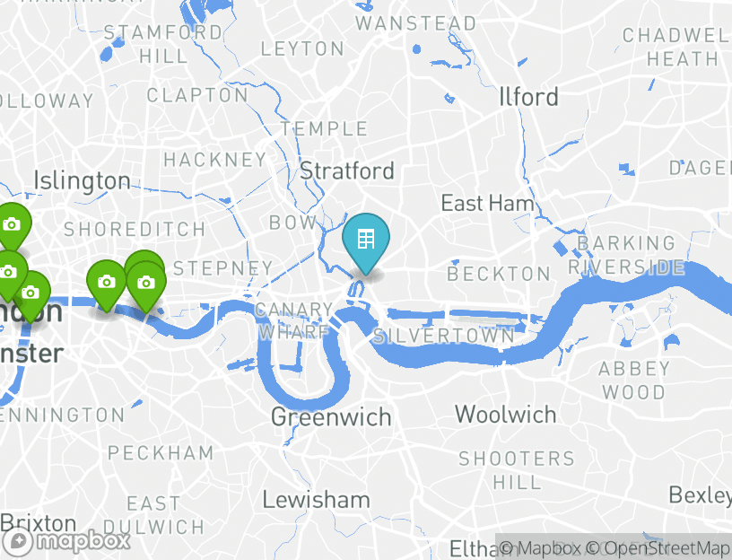The height and width of the screenshot is (560, 732).
Task: Open the Mapbox logo link
Action: 65,542
